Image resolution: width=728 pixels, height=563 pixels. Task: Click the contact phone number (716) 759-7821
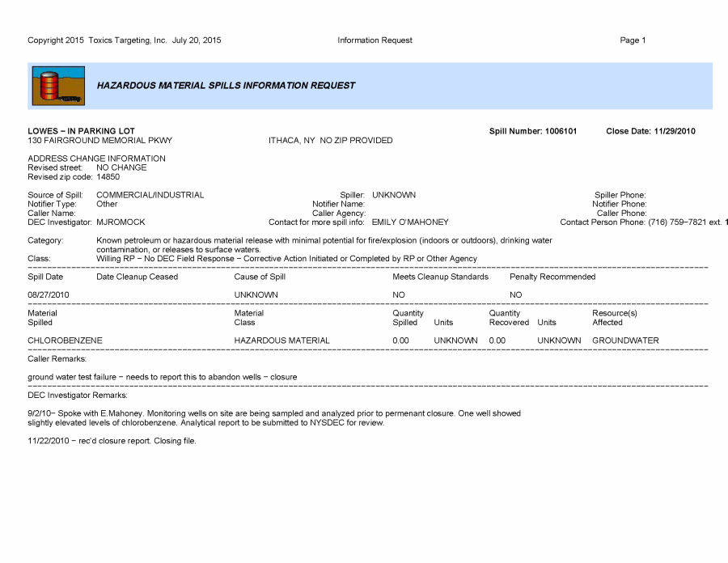[x=673, y=222]
